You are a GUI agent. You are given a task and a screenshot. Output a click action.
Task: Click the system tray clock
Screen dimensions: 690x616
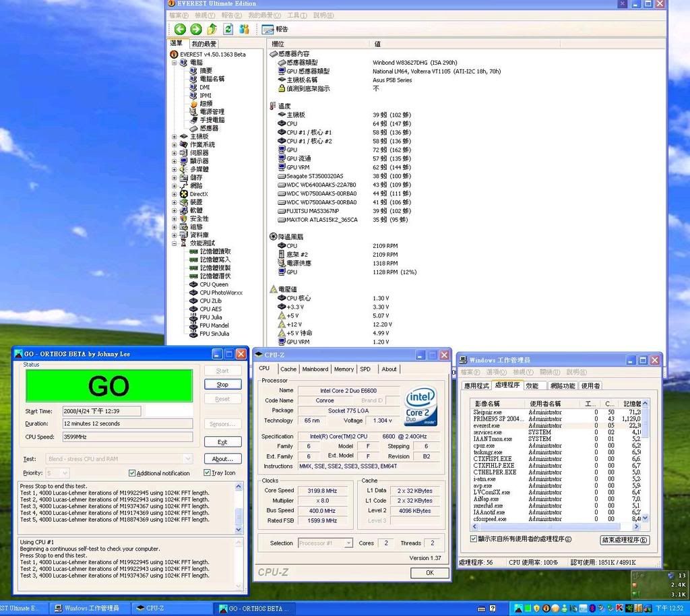(x=670, y=609)
